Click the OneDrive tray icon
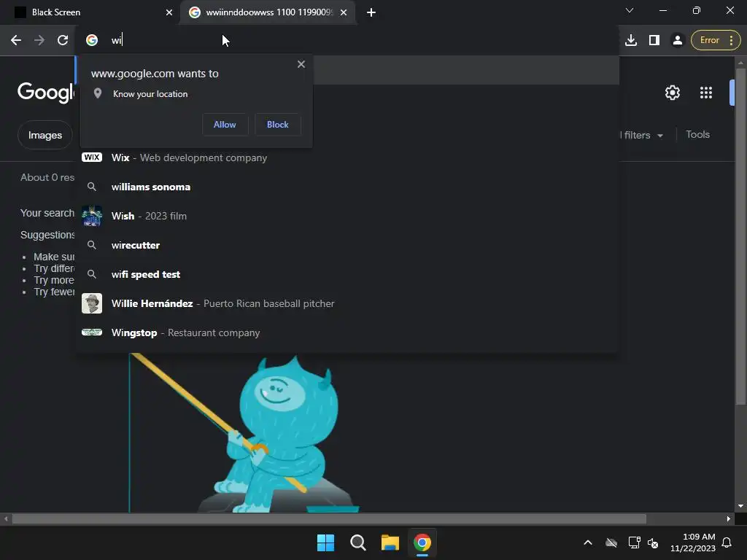Image resolution: width=747 pixels, height=560 pixels. tap(611, 542)
